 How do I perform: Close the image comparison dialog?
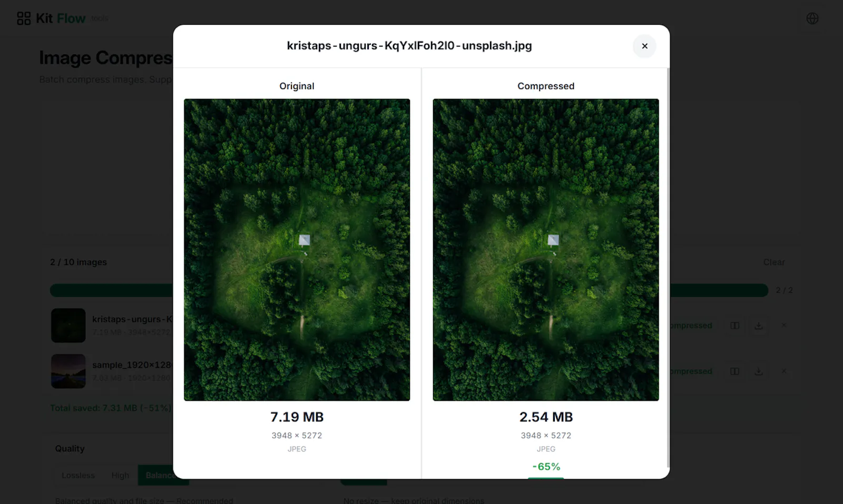click(644, 46)
